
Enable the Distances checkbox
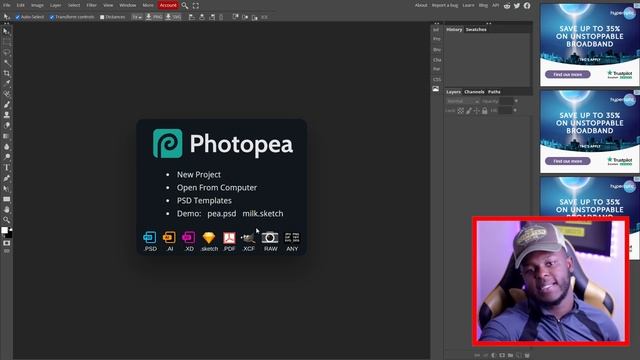pos(102,17)
